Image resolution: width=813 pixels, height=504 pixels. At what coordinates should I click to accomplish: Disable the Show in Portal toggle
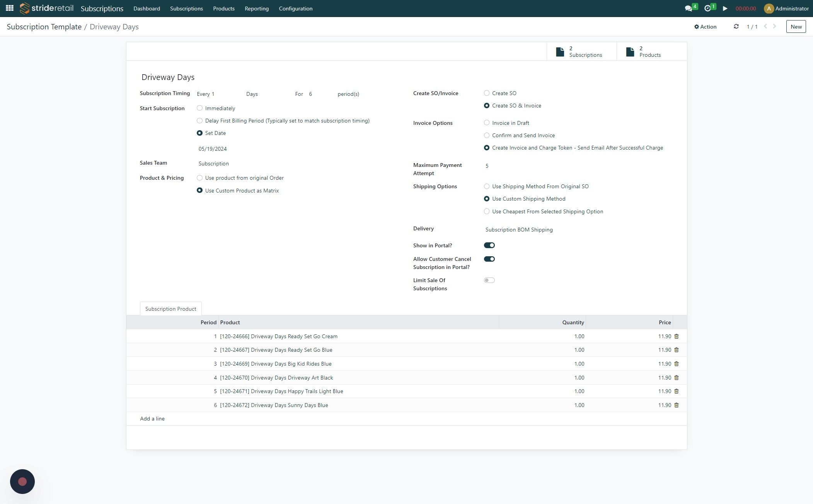click(489, 245)
